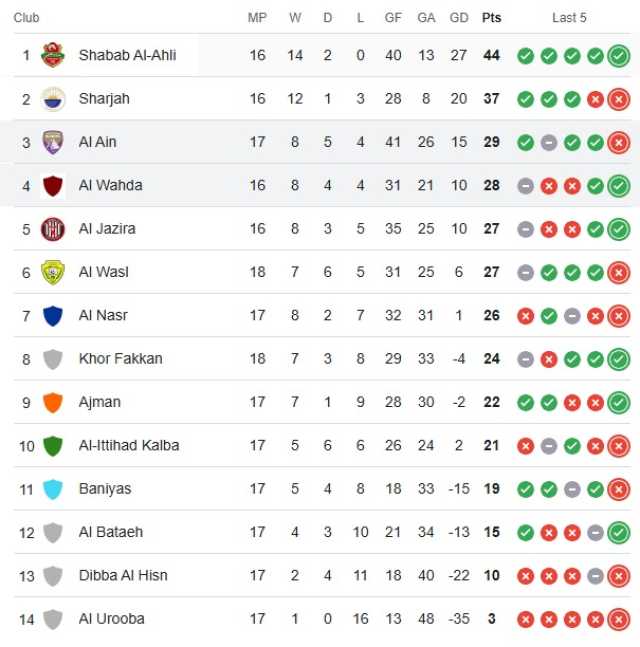
Task: Click the Sharjah club logo
Action: [53, 99]
